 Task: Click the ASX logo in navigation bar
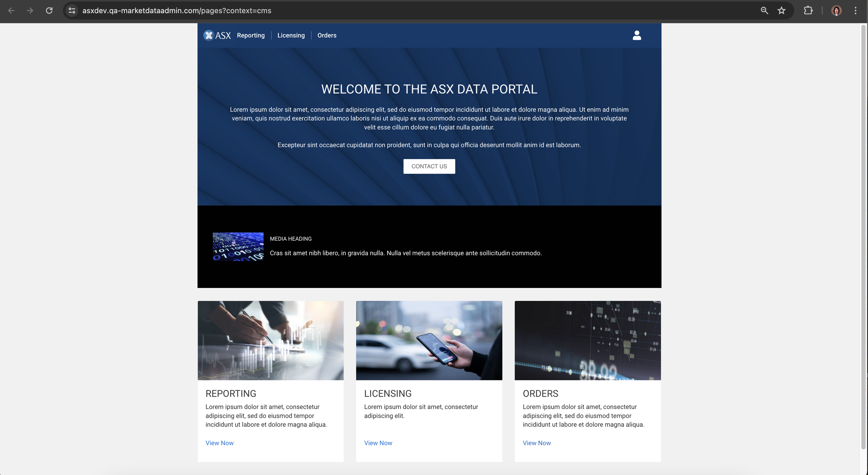click(217, 35)
